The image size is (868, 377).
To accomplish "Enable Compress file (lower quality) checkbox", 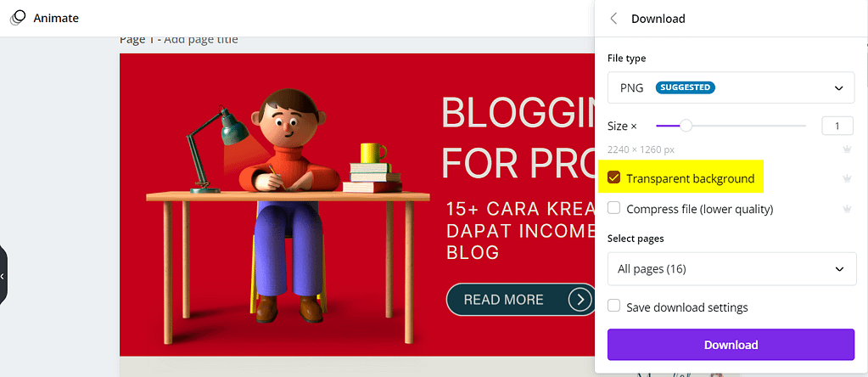I will (x=614, y=208).
